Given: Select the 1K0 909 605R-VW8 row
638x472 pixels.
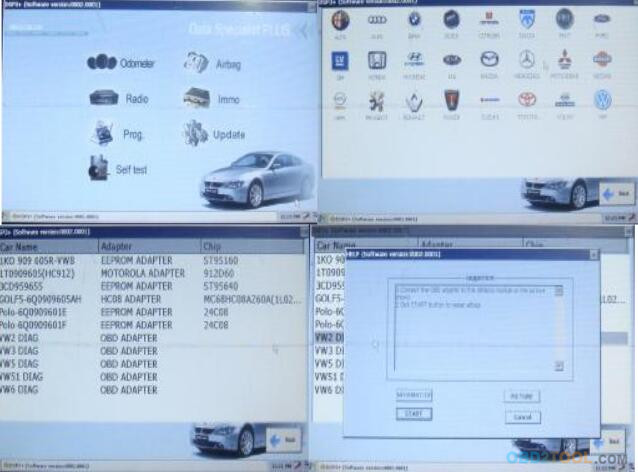Looking at the screenshot, I should tap(152, 260).
